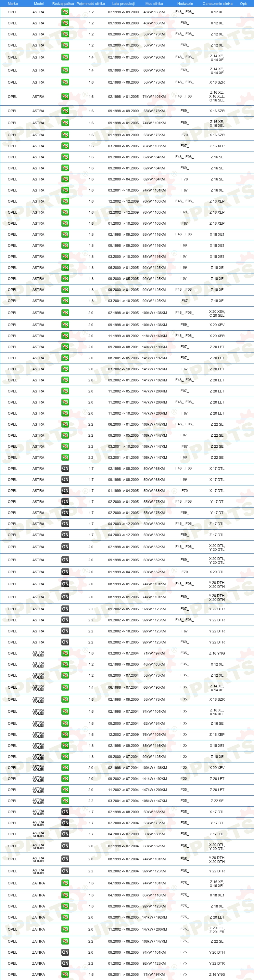Click the petrol icon in the X 20 XER row
The image size is (254, 980).
(x=65, y=336)
